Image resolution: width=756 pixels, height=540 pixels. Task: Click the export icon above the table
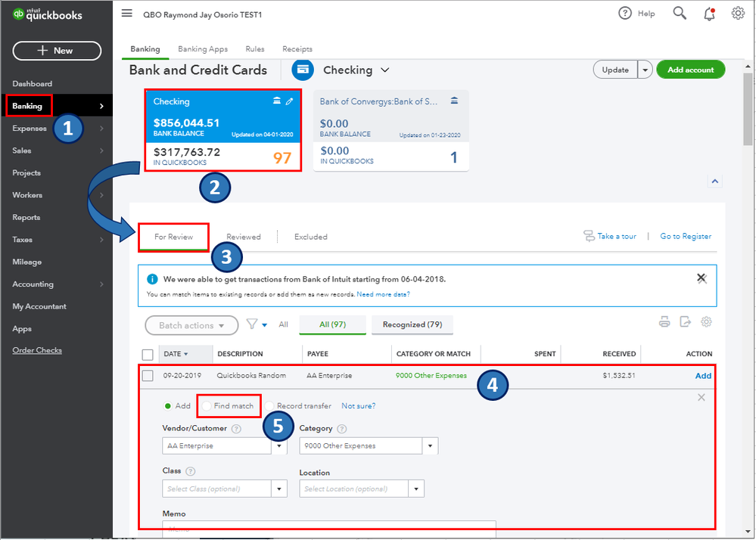point(685,321)
